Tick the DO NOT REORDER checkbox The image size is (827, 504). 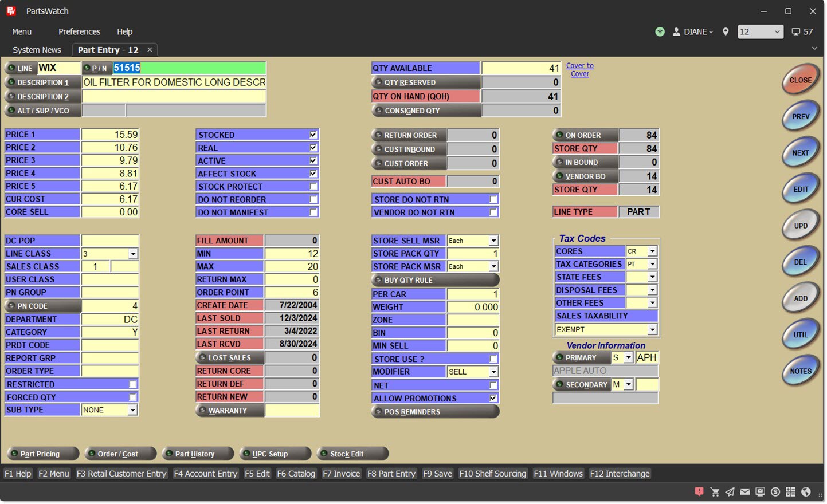[x=313, y=199]
